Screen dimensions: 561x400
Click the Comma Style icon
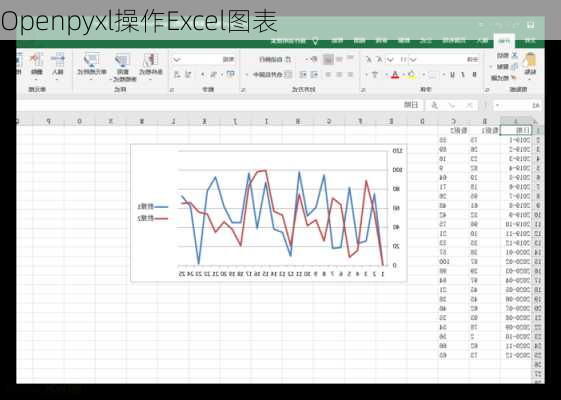click(x=203, y=74)
